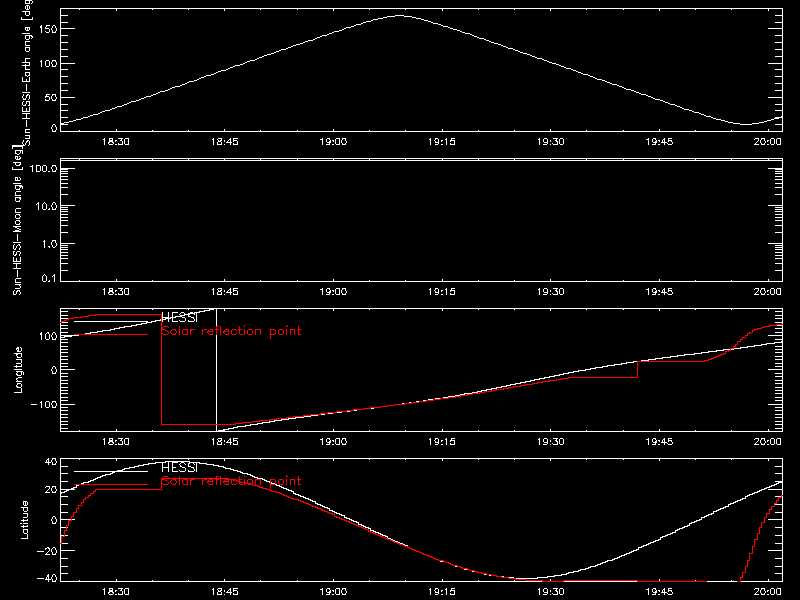Viewport: 800px width, 600px height.
Task: Click the 100 tick label on Longitude plot
Action: click(47, 336)
